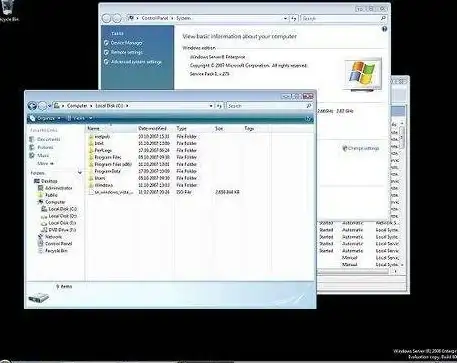Select Public in the Folders tree
Viewport: 457px width, 363px height.
pyautogui.click(x=48, y=195)
